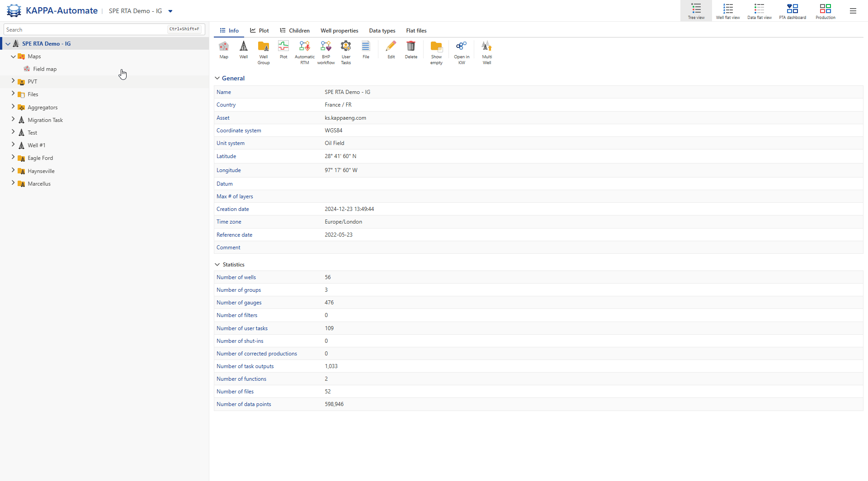This screenshot has width=868, height=481.
Task: Open in KW
Action: (x=462, y=46)
